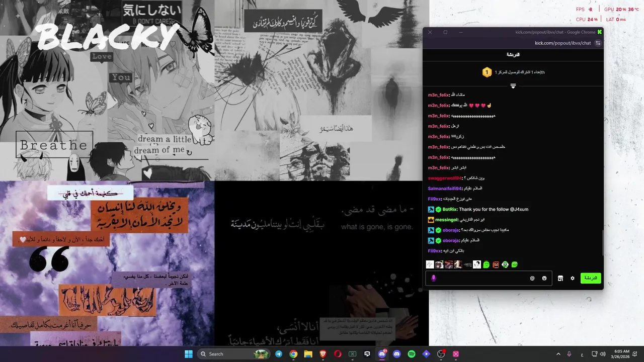Click the gold rank 1 hexagon badge
Image resolution: width=644 pixels, height=362 pixels.
click(487, 72)
